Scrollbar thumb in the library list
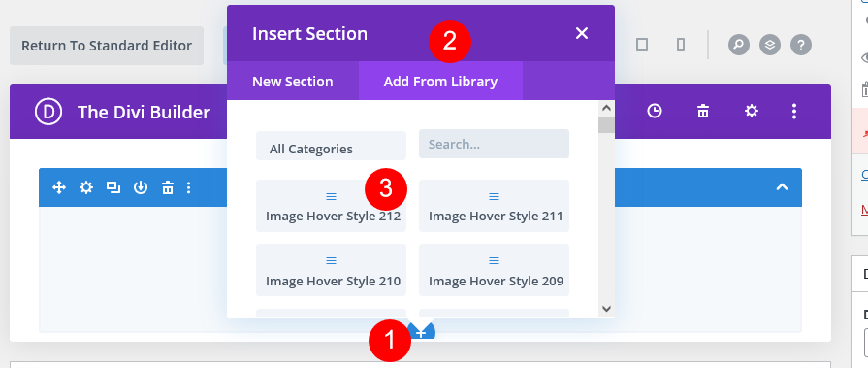This screenshot has width=868, height=368. (606, 124)
